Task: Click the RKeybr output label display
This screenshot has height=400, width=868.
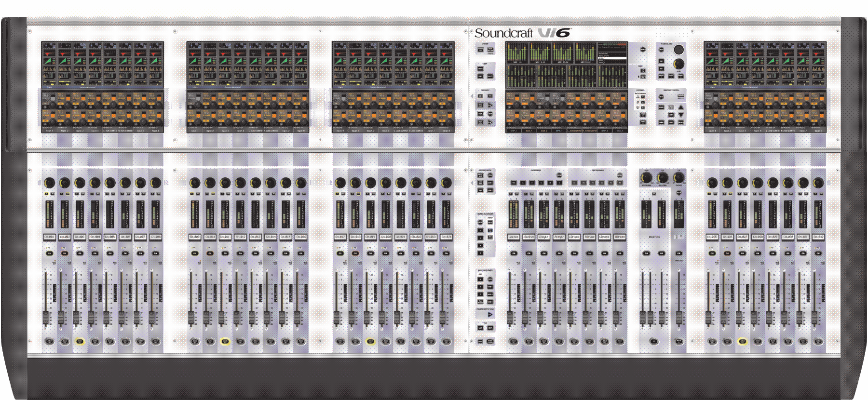Action: pyautogui.click(x=559, y=237)
